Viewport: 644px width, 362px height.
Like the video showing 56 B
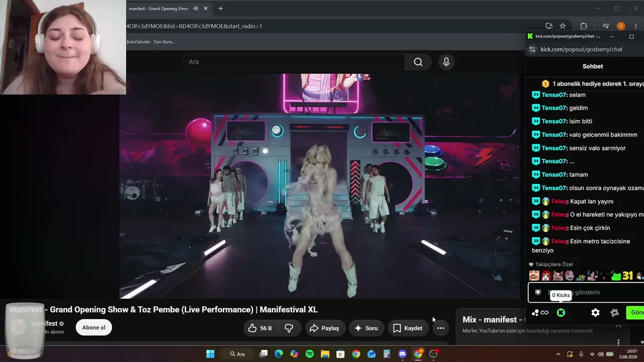click(260, 328)
